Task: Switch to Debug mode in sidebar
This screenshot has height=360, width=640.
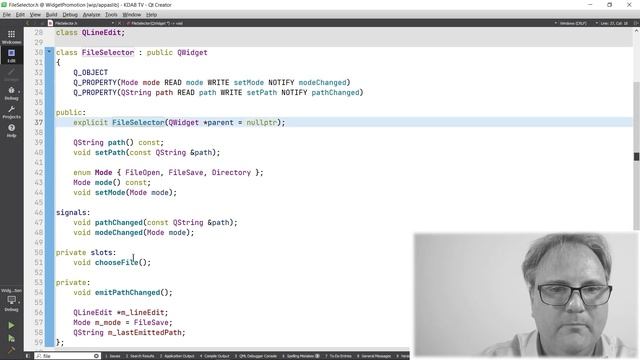Action: pos(11,93)
